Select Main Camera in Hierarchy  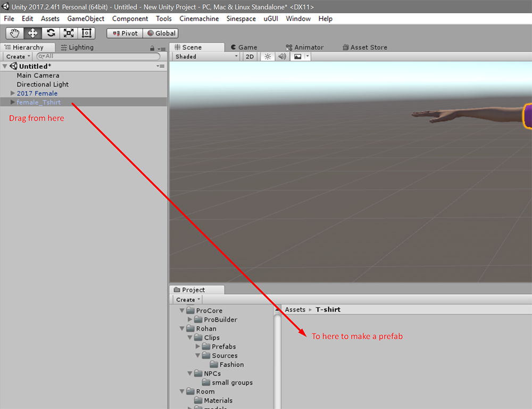[38, 76]
